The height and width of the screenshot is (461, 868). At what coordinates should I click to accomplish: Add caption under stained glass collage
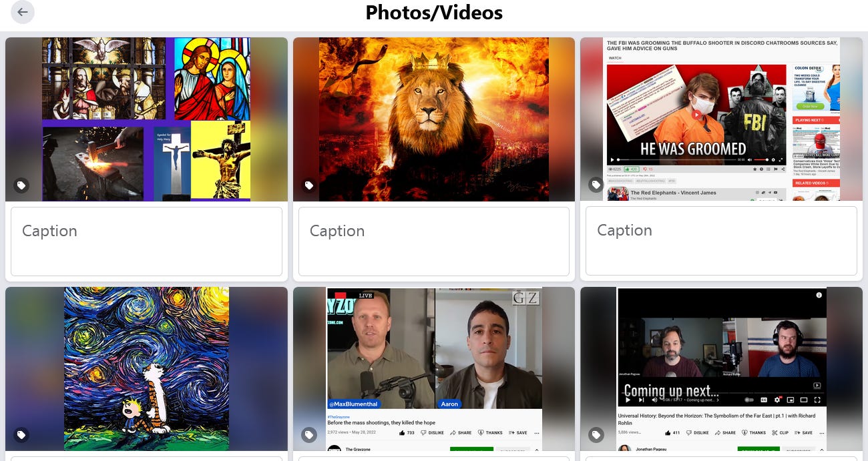pyautogui.click(x=146, y=242)
